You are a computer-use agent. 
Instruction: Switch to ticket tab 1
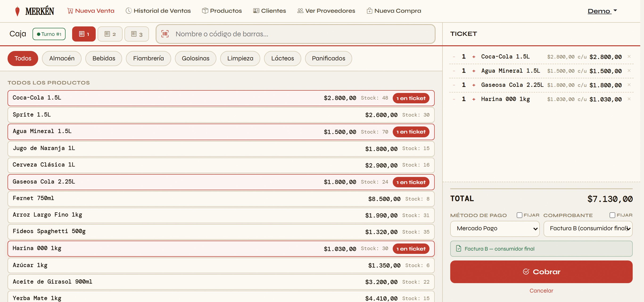pos(84,34)
